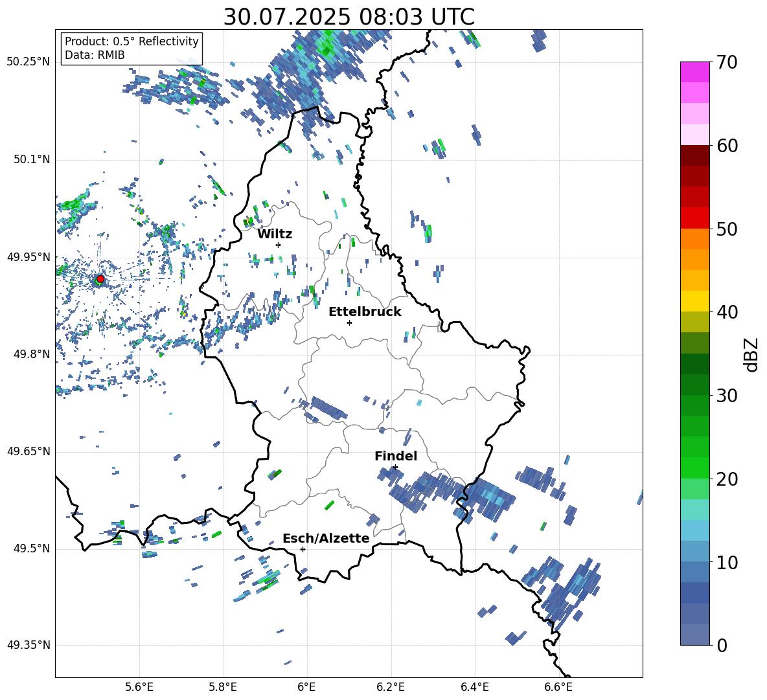767x700 pixels.
Task: Click the 50.1°N latitude label
Action: [31, 159]
